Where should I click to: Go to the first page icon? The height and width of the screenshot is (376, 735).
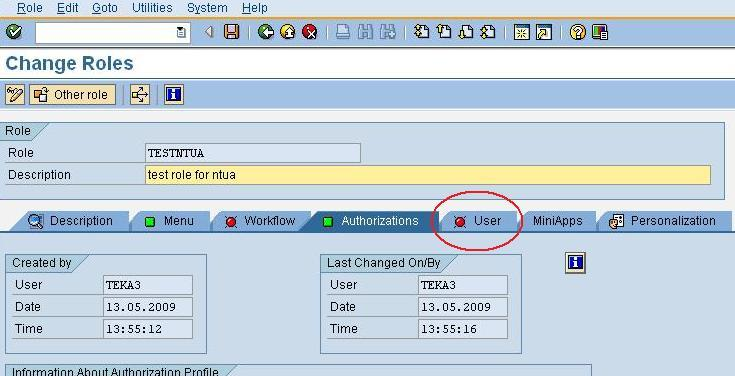(421, 32)
